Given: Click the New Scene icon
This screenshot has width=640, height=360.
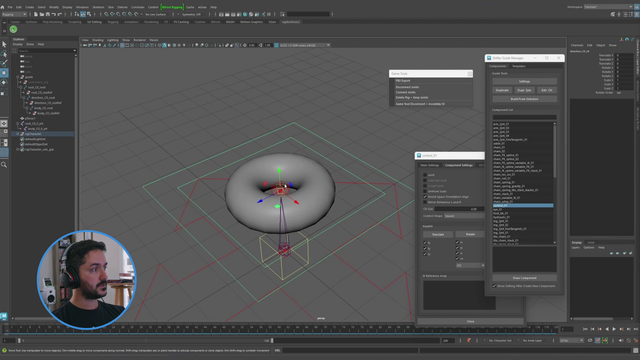Looking at the screenshot, I should coord(36,14).
